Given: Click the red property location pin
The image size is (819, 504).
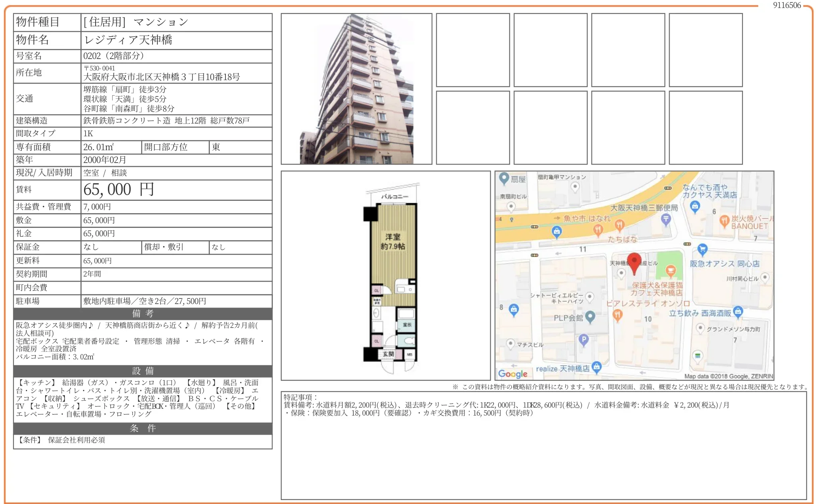Looking at the screenshot, I should point(634,261).
